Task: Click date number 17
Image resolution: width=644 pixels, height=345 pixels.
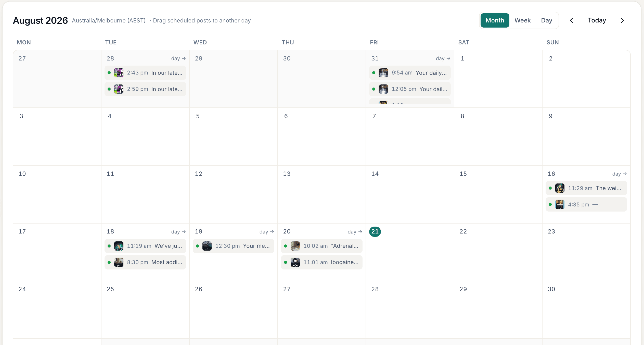Action: click(22, 231)
